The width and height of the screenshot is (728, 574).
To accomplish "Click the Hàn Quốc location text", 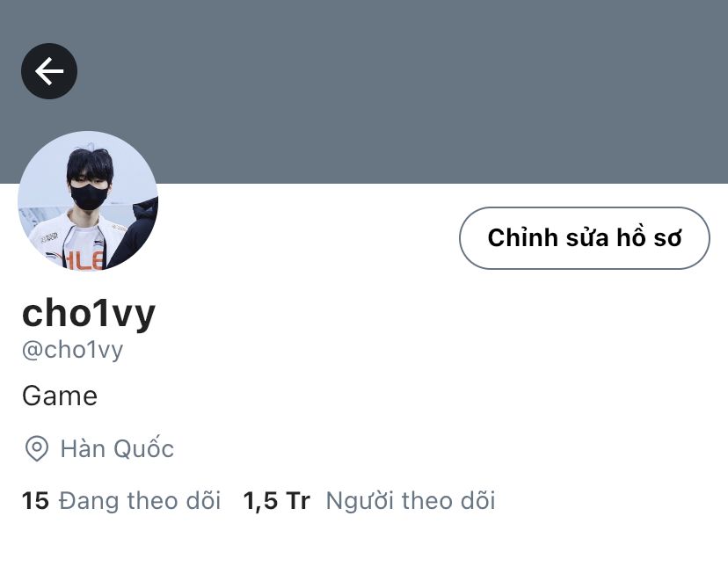I will coord(117,448).
